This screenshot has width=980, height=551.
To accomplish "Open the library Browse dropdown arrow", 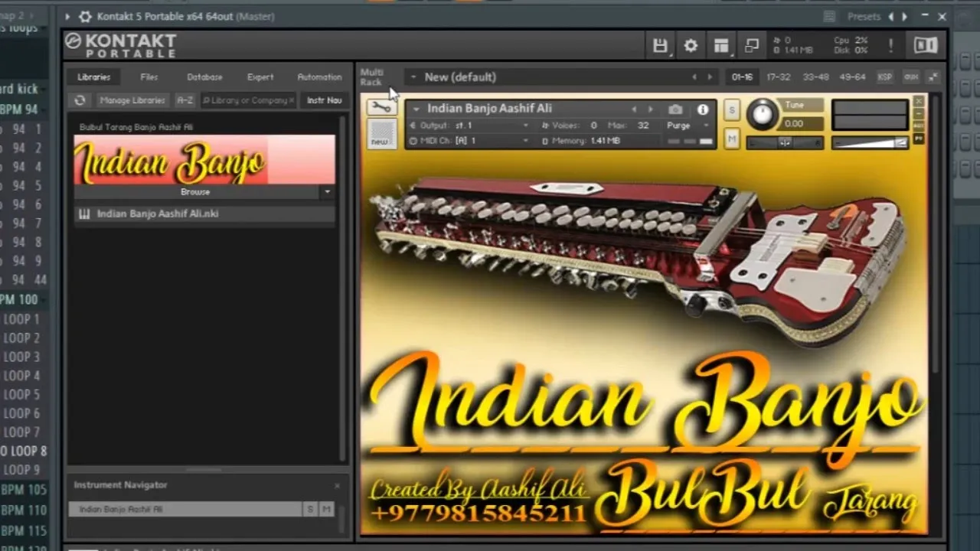I will [327, 192].
